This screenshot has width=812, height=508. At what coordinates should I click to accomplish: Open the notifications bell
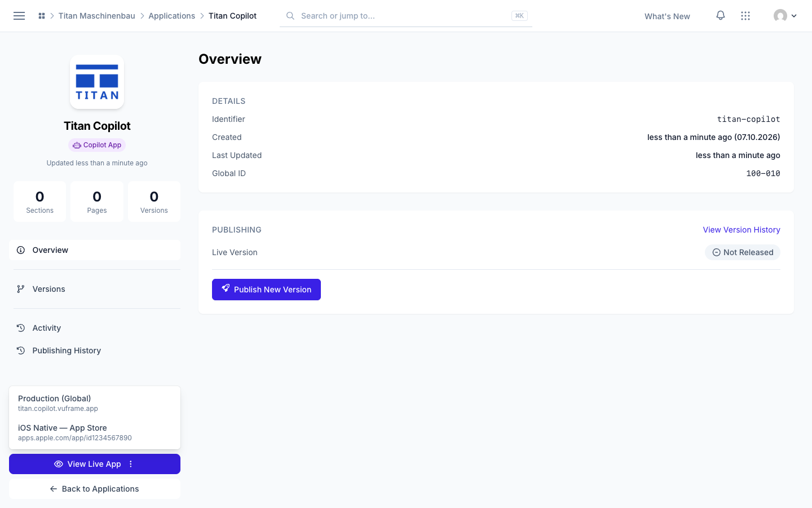click(x=721, y=16)
